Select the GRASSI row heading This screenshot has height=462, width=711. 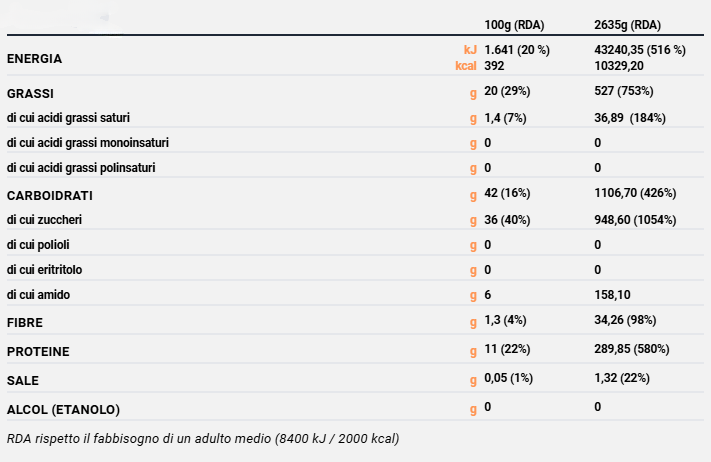[x=30, y=93]
